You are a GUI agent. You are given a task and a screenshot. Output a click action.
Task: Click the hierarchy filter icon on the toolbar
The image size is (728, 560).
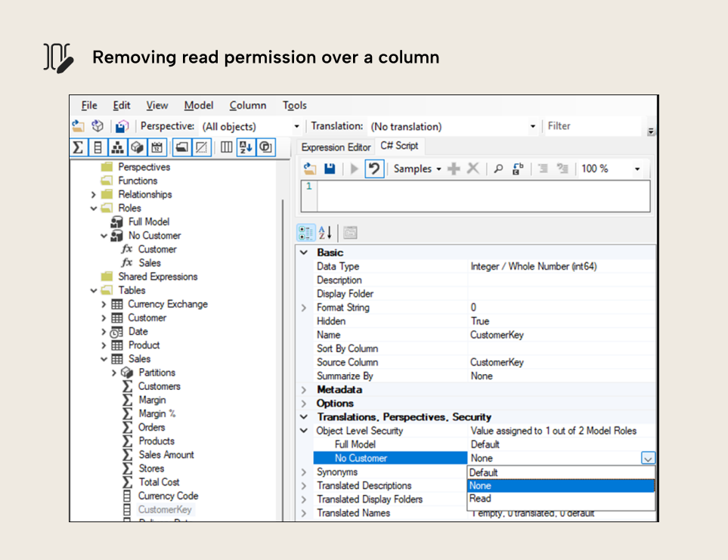coord(116,147)
